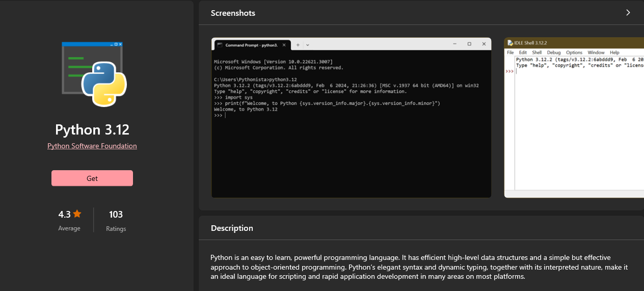644x291 pixels.
Task: Open the Python Software Foundation publisher link
Action: (x=92, y=146)
